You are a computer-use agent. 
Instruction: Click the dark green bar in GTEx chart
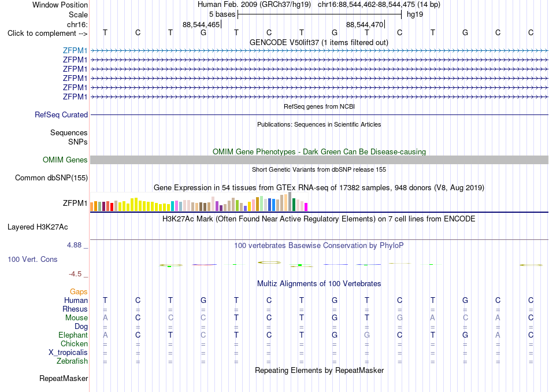pyautogui.click(x=294, y=205)
